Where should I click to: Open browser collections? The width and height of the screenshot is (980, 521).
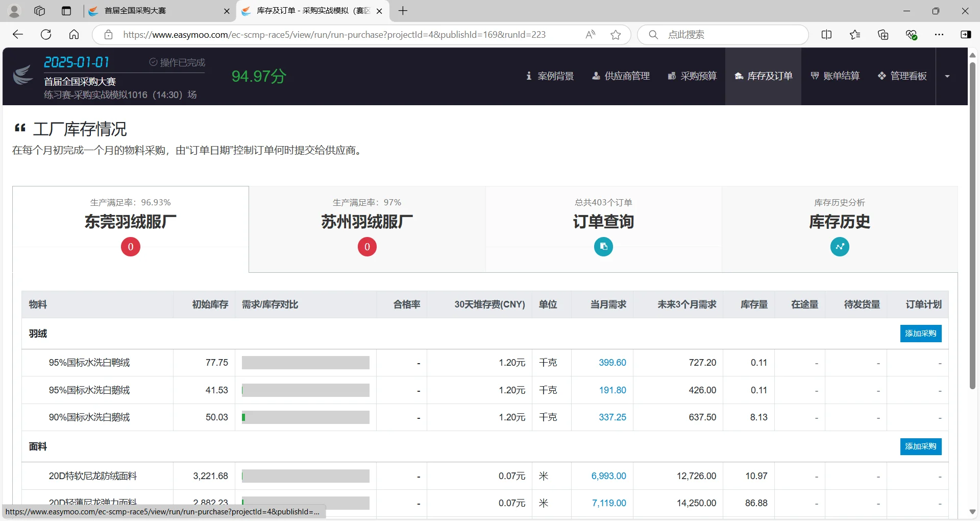[x=883, y=35]
